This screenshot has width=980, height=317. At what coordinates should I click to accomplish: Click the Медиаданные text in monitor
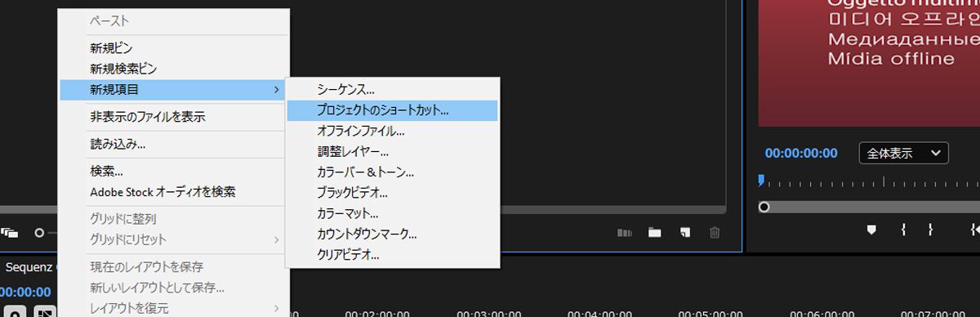[903, 39]
